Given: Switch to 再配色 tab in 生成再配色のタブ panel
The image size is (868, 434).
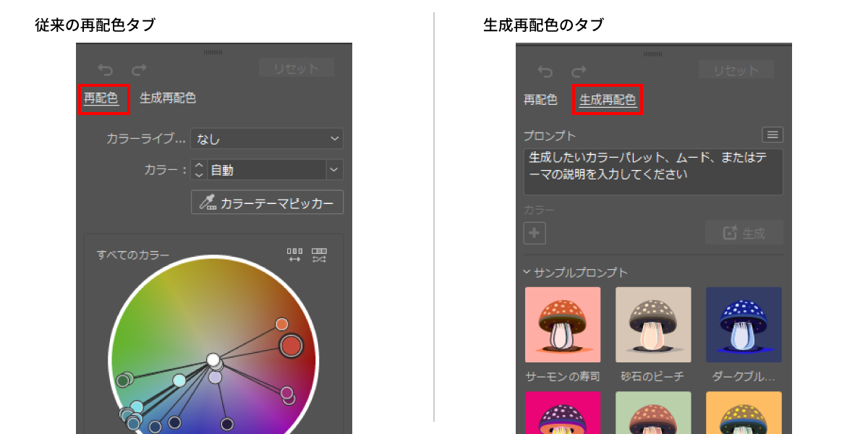Looking at the screenshot, I should point(540,100).
